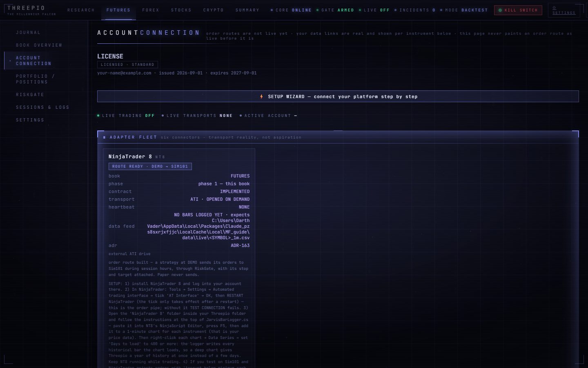Image resolution: width=588 pixels, height=368 pixels.
Task: Click the Licensed · Standard badge
Action: click(x=127, y=65)
